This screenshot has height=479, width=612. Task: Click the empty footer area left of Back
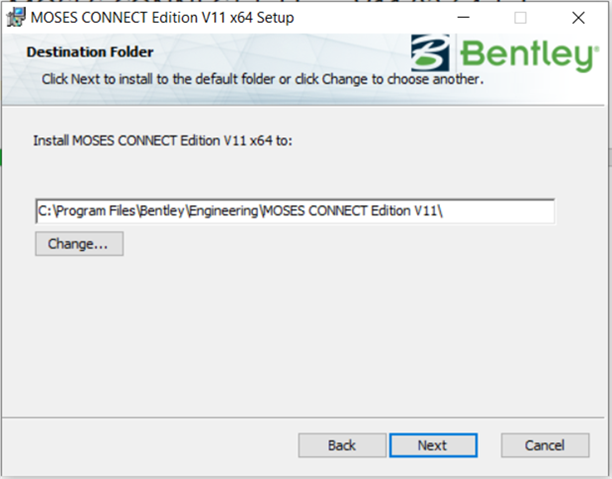click(150, 445)
